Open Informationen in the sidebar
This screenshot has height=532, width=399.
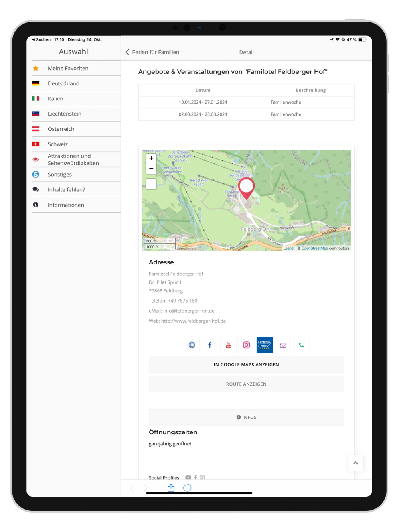coord(76,205)
